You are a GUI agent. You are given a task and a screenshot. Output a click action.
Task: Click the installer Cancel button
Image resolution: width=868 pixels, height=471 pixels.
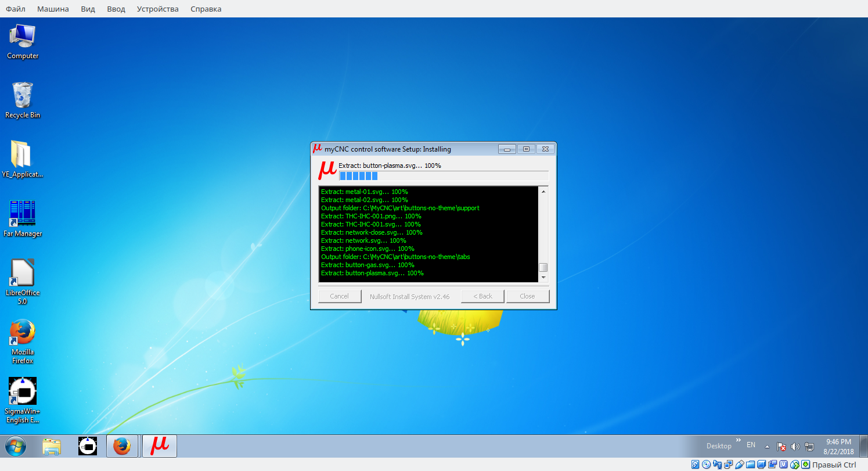[x=339, y=296]
